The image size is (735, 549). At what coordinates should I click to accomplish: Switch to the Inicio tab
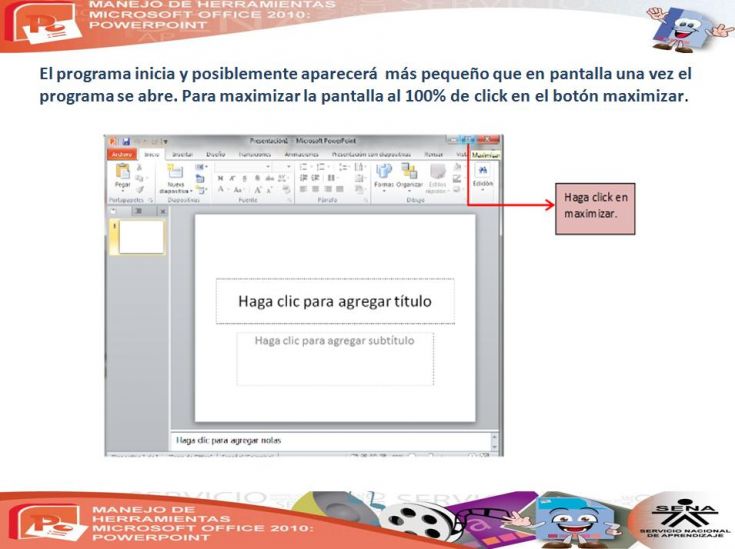coord(152,155)
